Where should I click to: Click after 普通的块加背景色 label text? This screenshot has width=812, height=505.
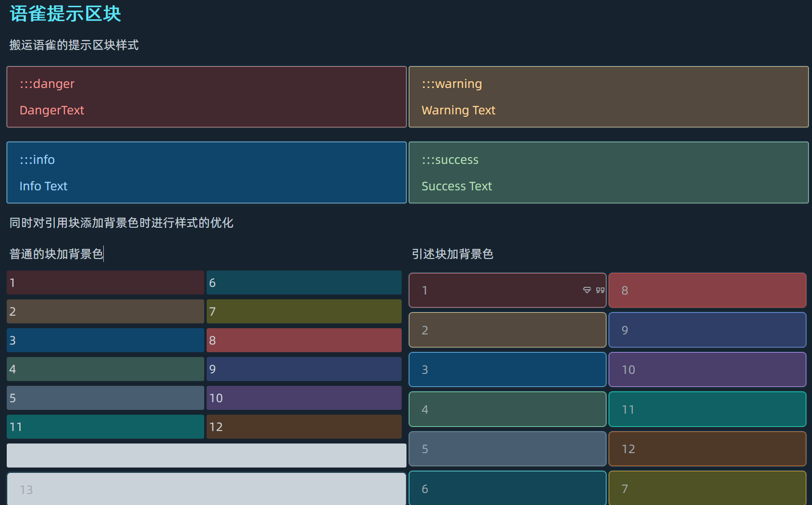(103, 254)
